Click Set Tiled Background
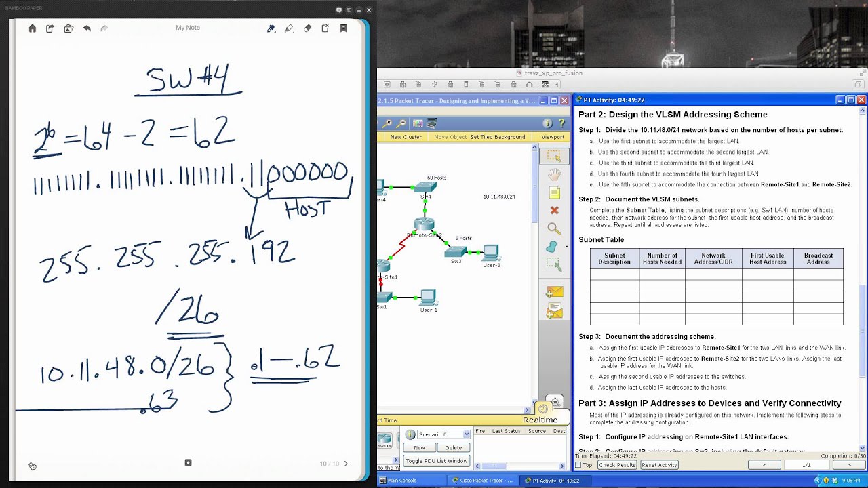 (498, 137)
